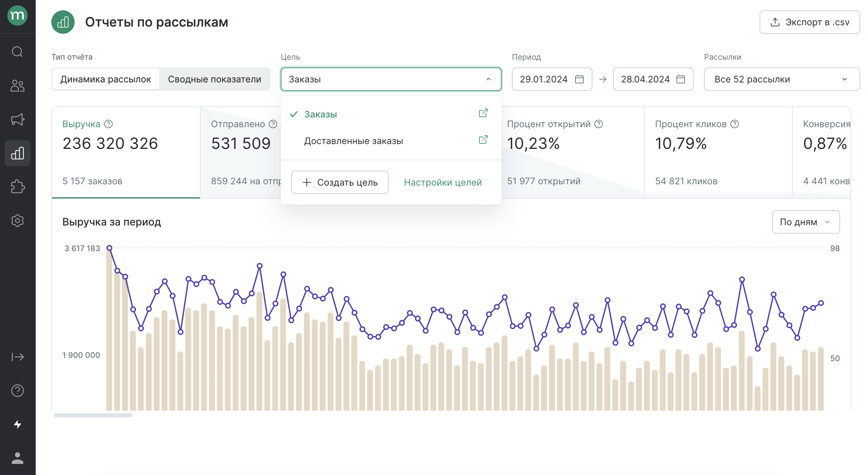The image size is (868, 475).
Task: Select Доставленные заказы goal option
Action: pyautogui.click(x=391, y=141)
